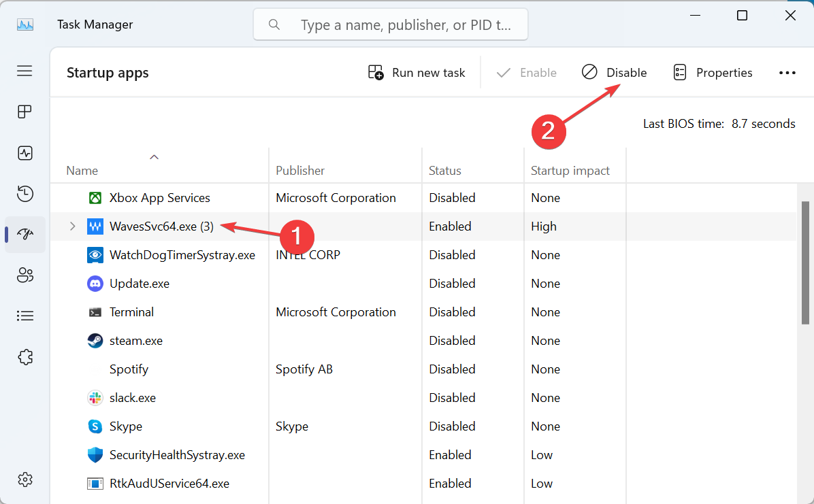814x504 pixels.
Task: Click the vertical scrollbar thumb
Action: [806, 262]
